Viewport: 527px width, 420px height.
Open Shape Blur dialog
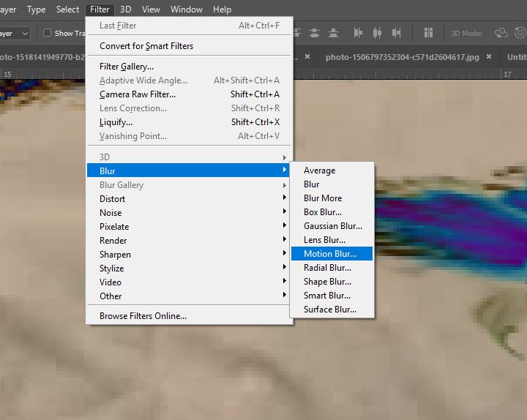[332, 282]
